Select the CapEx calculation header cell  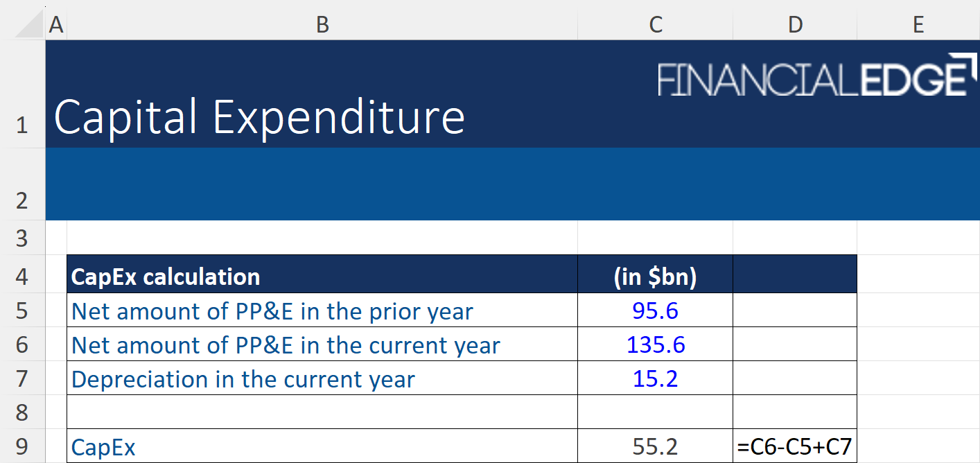point(322,277)
